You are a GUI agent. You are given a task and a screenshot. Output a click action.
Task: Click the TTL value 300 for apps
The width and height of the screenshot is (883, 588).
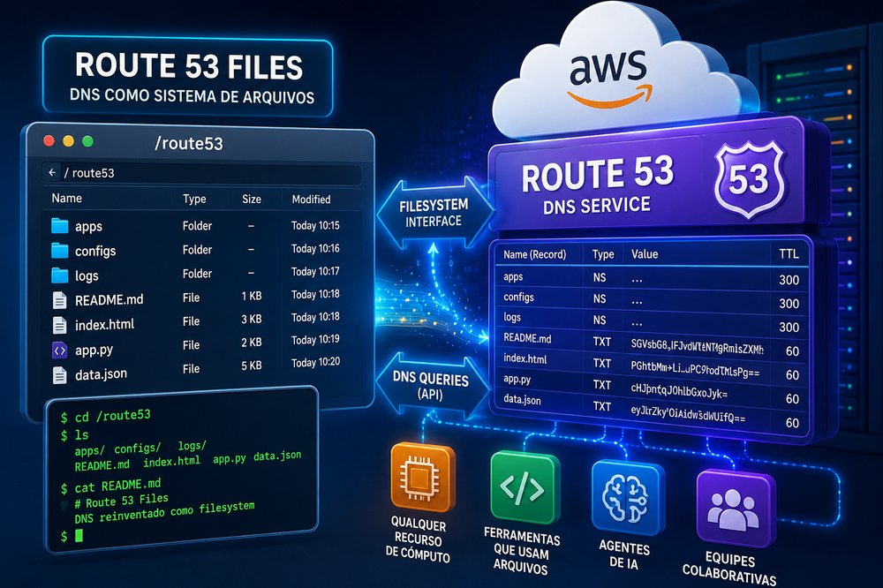click(x=789, y=280)
